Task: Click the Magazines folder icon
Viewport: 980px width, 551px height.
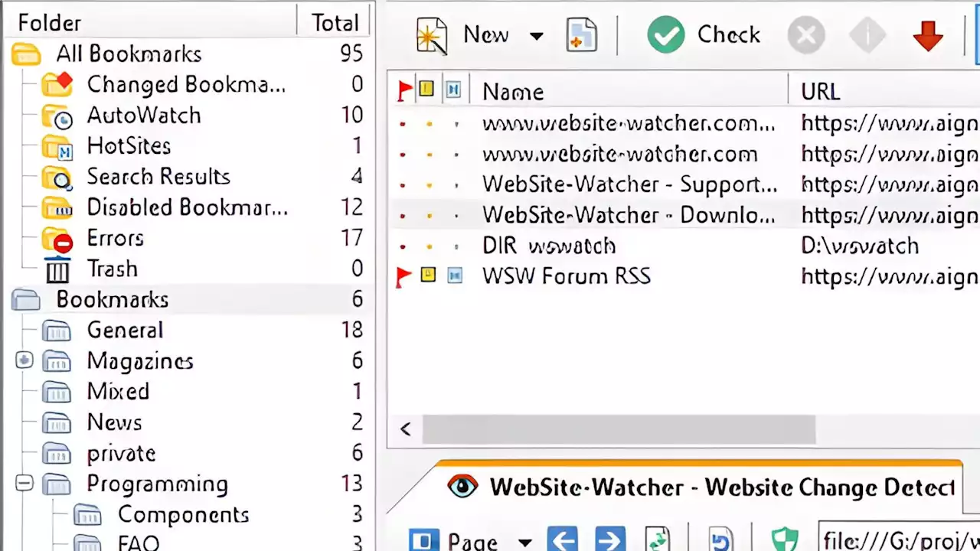Action: tap(57, 361)
